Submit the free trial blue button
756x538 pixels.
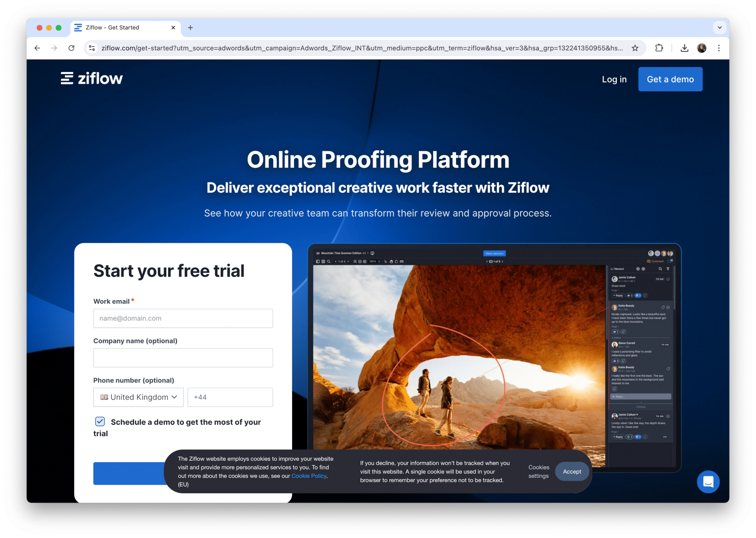coord(129,473)
